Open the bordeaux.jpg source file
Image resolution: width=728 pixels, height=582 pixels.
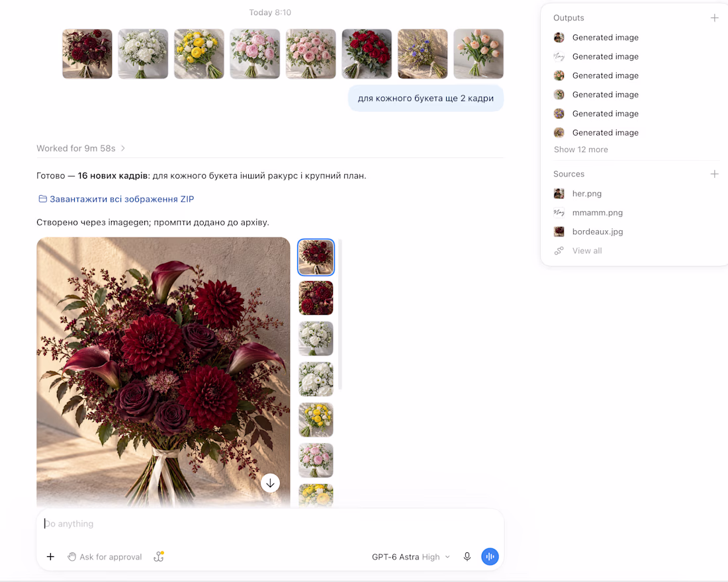[597, 231]
